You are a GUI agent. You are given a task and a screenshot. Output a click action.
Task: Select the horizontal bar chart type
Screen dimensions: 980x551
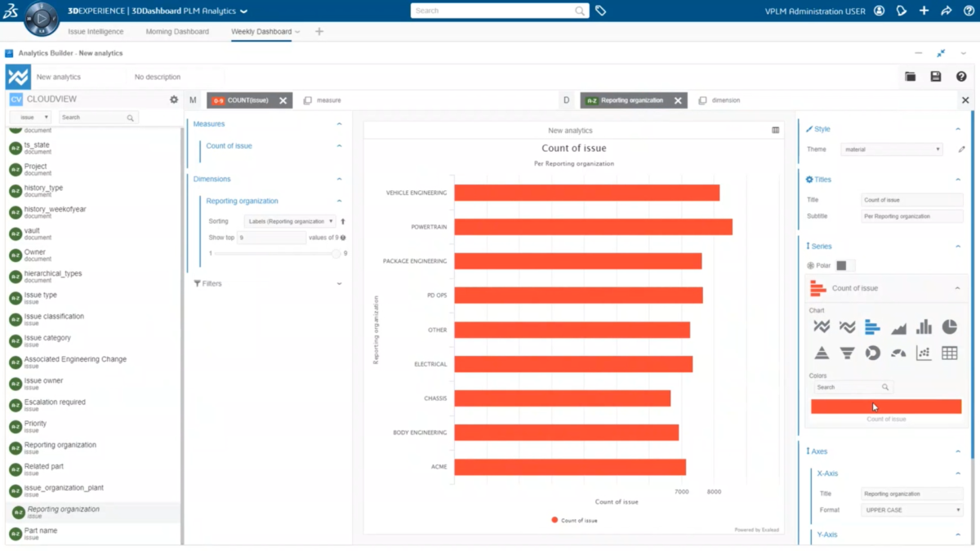[x=872, y=327]
